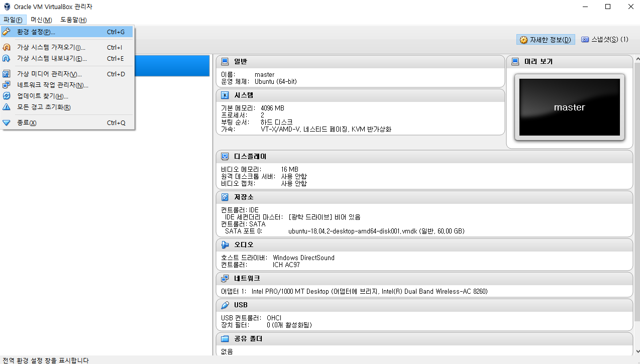Click the ubuntu-18.04.2 vmdk disk entry
This screenshot has height=364, width=640.
(x=376, y=231)
